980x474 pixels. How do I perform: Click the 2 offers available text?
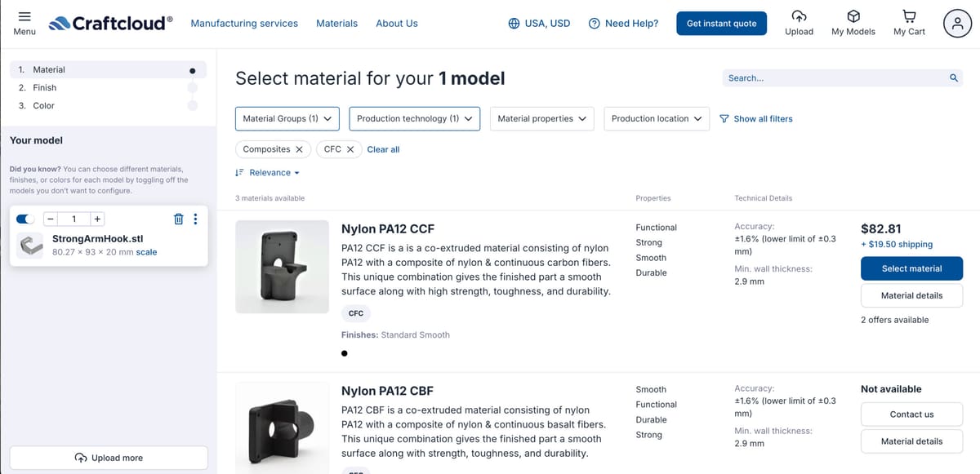point(894,320)
